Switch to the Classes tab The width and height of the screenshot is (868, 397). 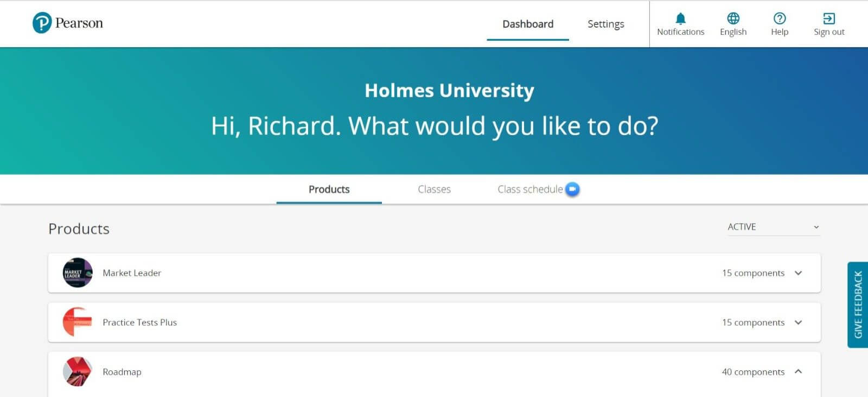pyautogui.click(x=434, y=189)
